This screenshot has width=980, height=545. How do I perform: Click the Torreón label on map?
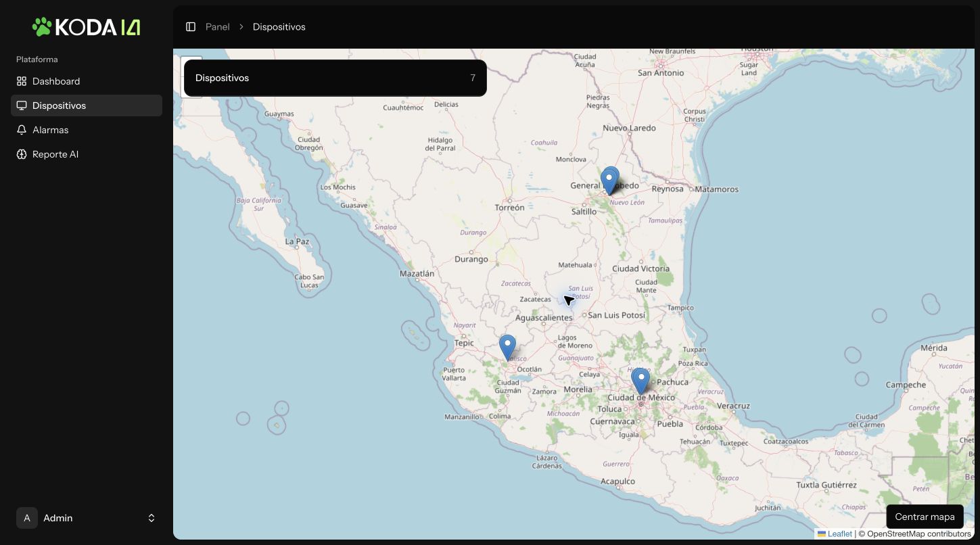(x=510, y=208)
